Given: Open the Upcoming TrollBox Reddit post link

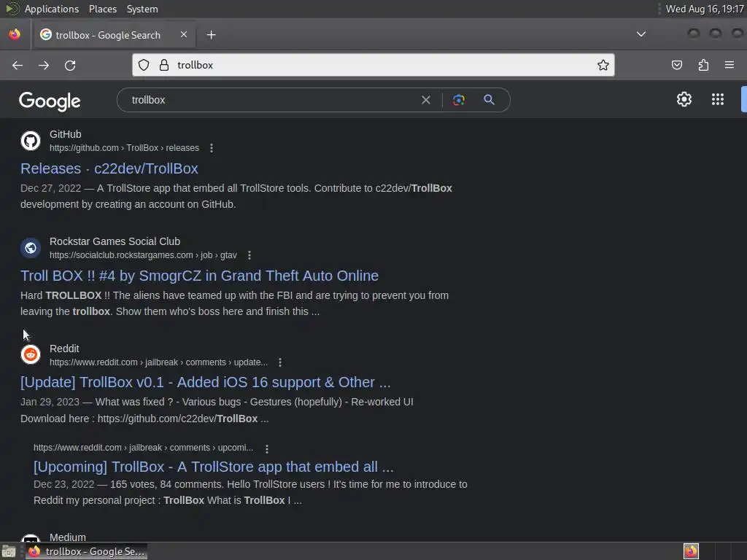Looking at the screenshot, I should (214, 467).
